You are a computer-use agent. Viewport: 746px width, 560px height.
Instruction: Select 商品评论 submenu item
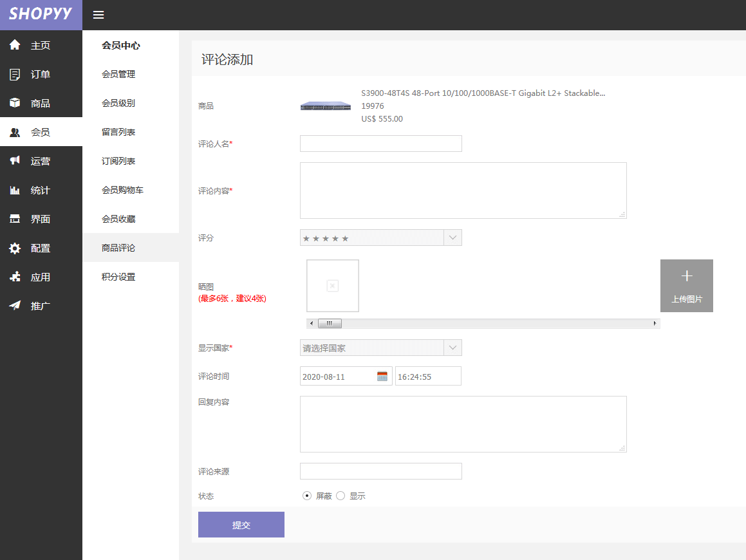point(131,248)
